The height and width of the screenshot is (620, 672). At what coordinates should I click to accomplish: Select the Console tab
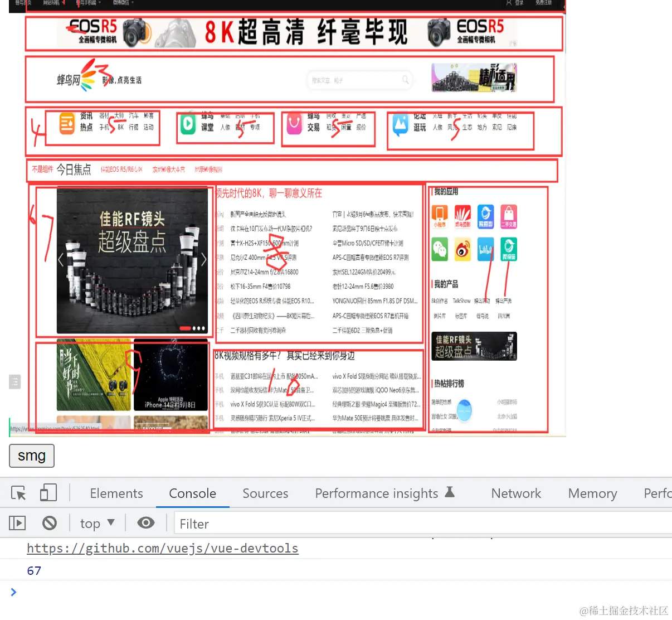click(192, 493)
